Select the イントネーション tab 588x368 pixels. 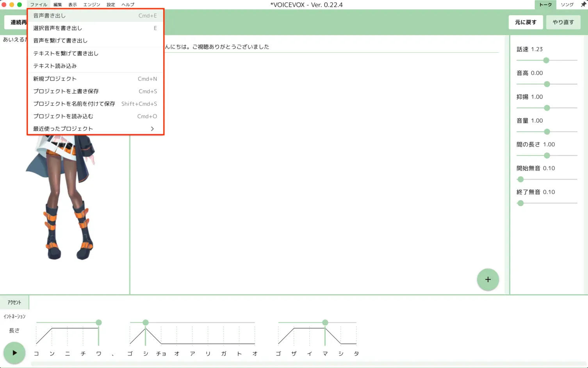click(14, 316)
